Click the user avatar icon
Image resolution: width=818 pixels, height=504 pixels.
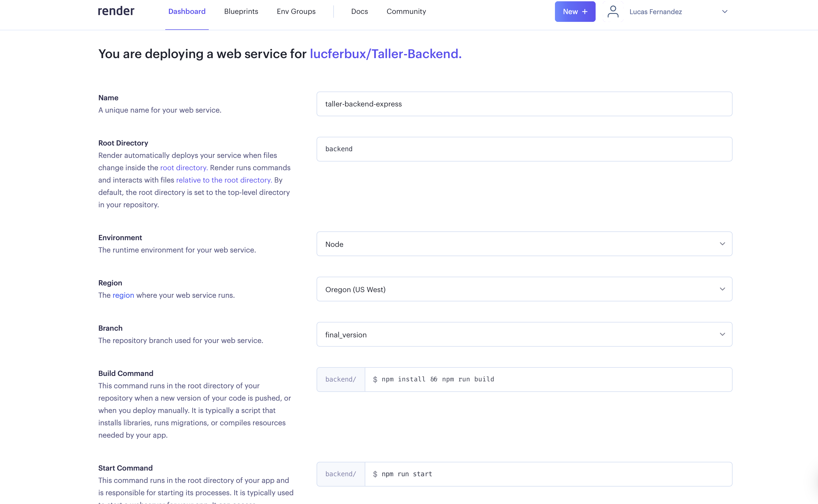tap(613, 12)
